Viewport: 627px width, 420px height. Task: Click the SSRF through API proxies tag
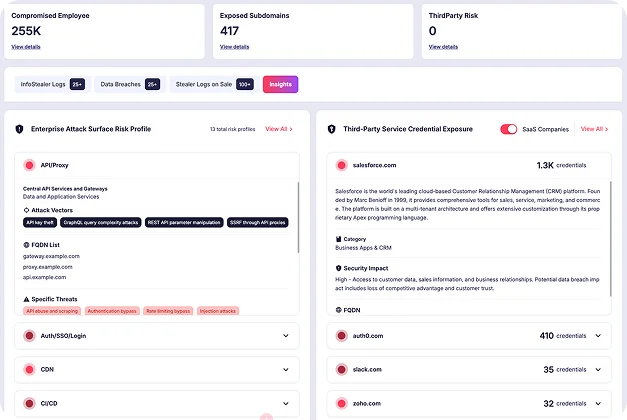(x=258, y=222)
